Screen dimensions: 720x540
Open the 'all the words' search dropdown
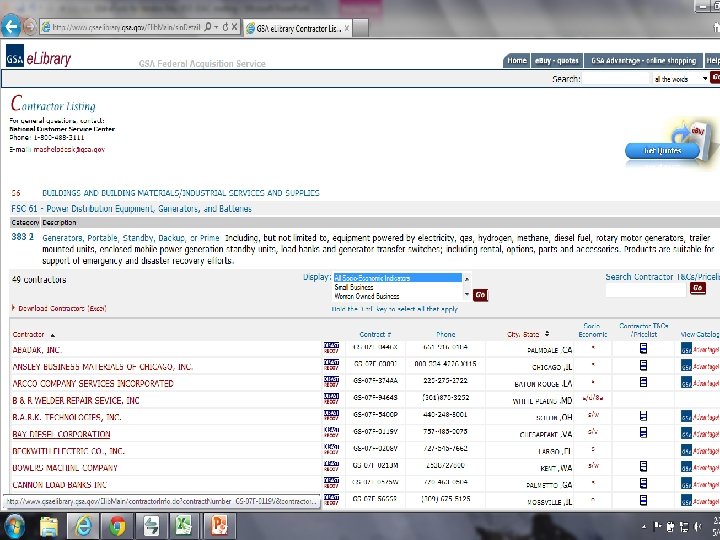coord(681,79)
